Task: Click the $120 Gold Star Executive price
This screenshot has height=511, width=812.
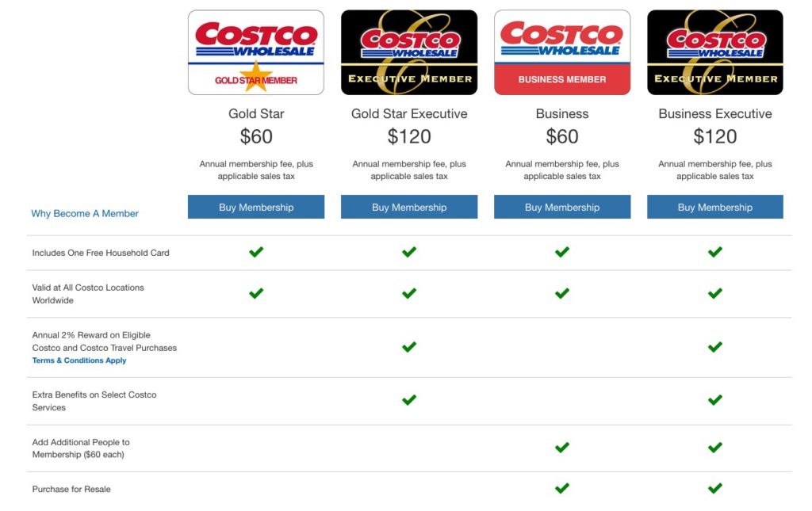Action: [x=408, y=136]
